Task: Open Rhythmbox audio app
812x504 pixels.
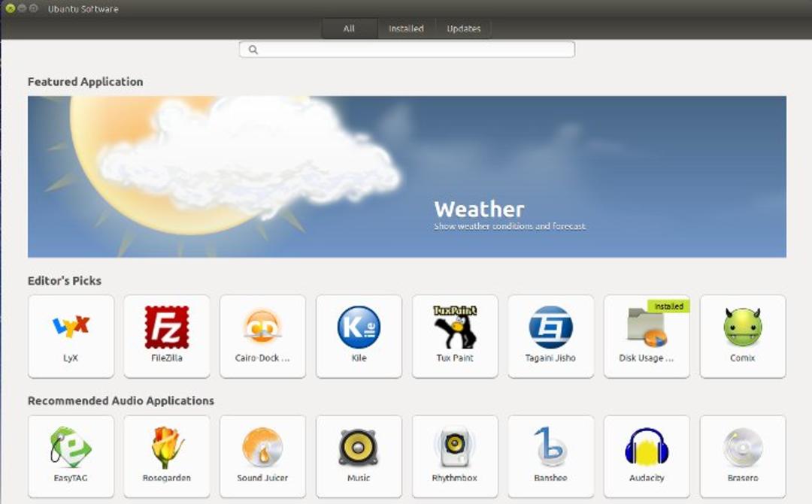Action: [455, 457]
